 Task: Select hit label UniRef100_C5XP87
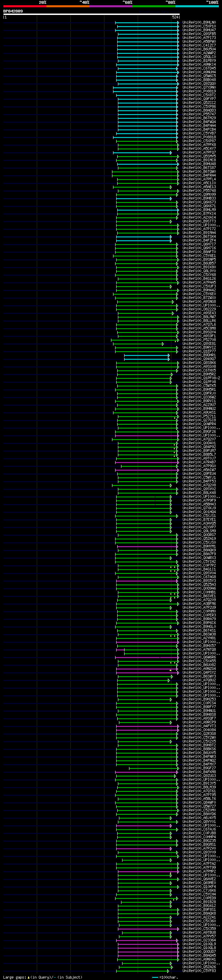(x=199, y=141)
